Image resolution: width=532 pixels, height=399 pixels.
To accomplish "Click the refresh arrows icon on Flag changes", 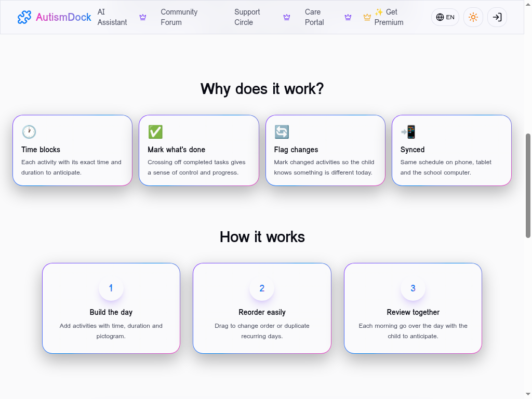I will click(282, 131).
